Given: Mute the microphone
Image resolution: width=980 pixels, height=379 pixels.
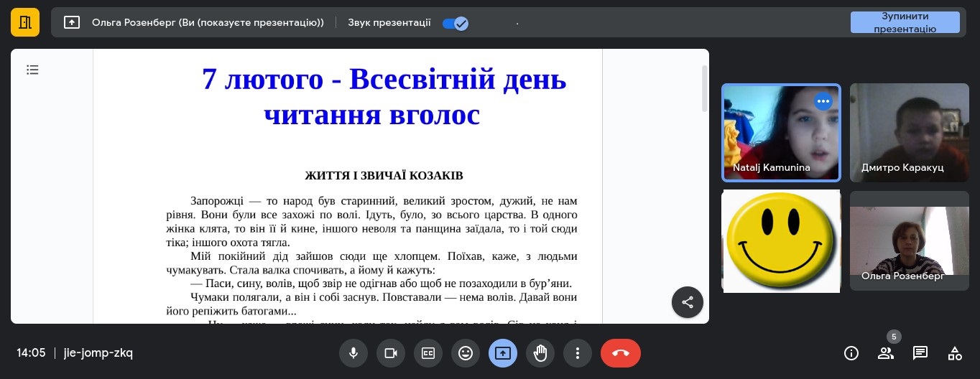Looking at the screenshot, I should pyautogui.click(x=353, y=353).
